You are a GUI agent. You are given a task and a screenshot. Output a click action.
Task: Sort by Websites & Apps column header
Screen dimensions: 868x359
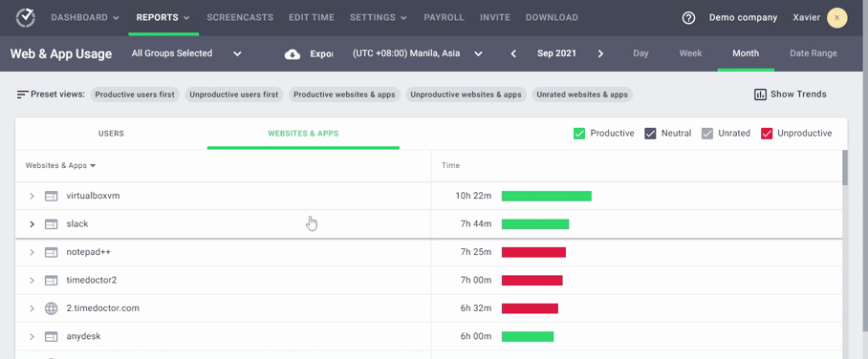61,165
